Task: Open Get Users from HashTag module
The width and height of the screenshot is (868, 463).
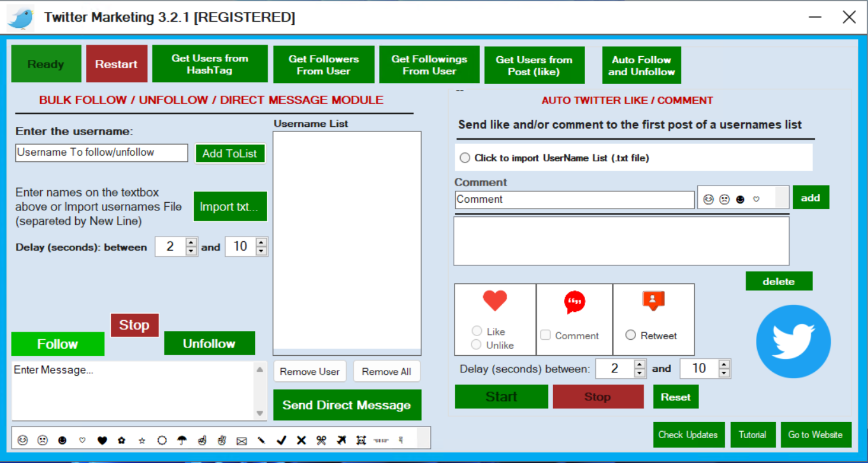Action: tap(210, 64)
